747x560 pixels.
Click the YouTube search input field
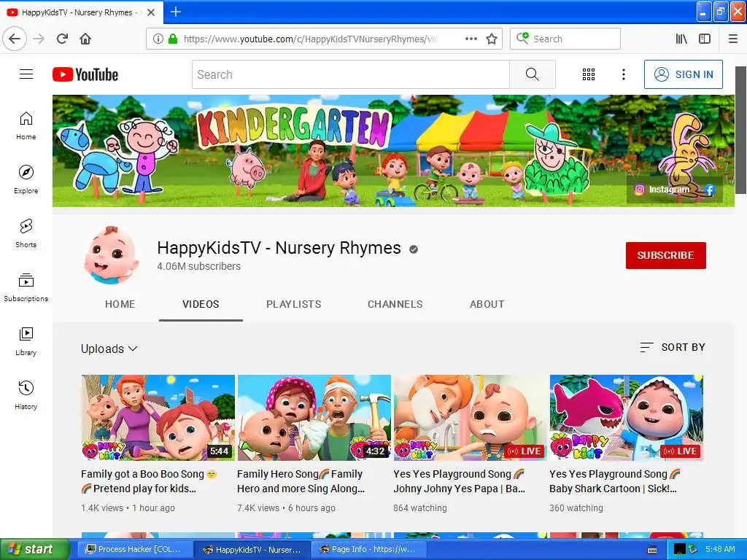(351, 74)
